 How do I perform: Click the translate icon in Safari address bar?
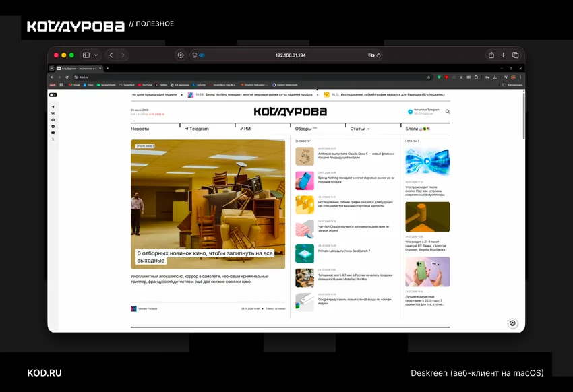371,55
